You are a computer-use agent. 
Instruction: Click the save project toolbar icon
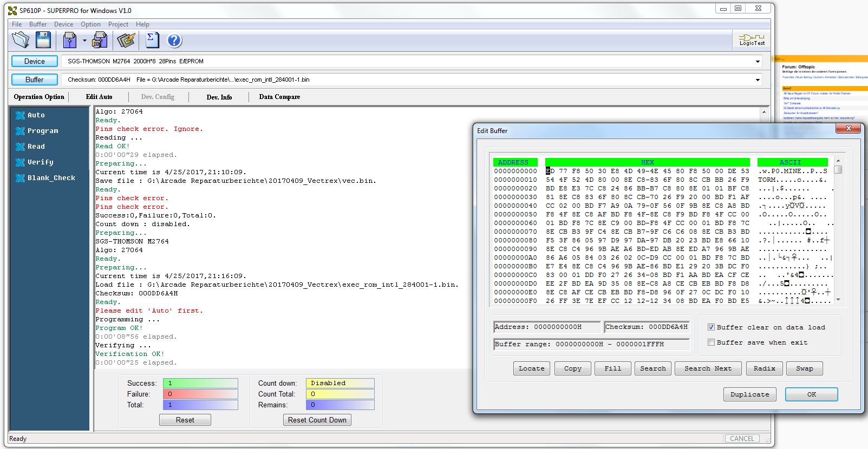[x=100, y=40]
